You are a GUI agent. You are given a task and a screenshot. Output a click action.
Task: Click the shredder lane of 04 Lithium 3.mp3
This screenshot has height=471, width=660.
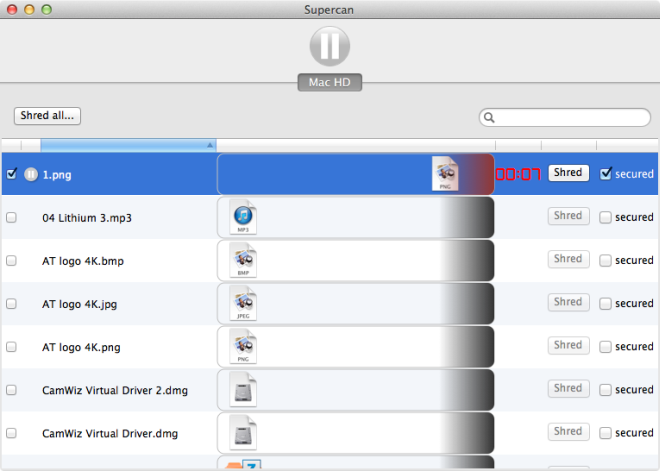pos(356,218)
